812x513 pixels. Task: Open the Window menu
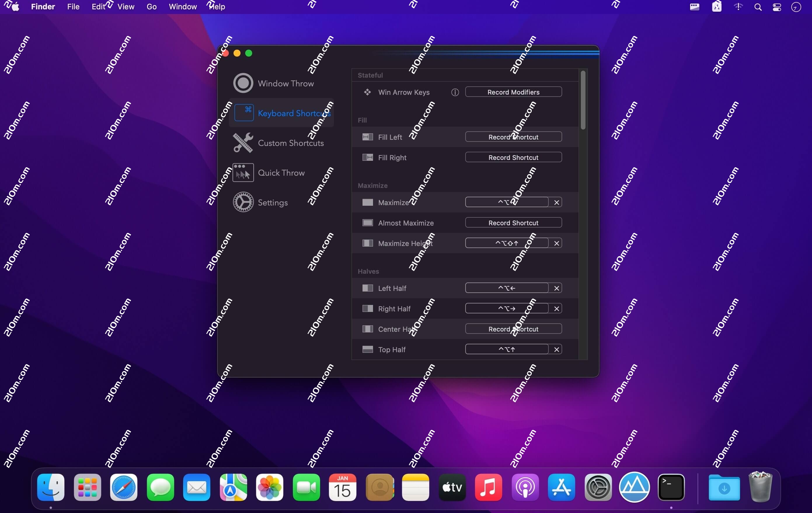[x=182, y=6]
